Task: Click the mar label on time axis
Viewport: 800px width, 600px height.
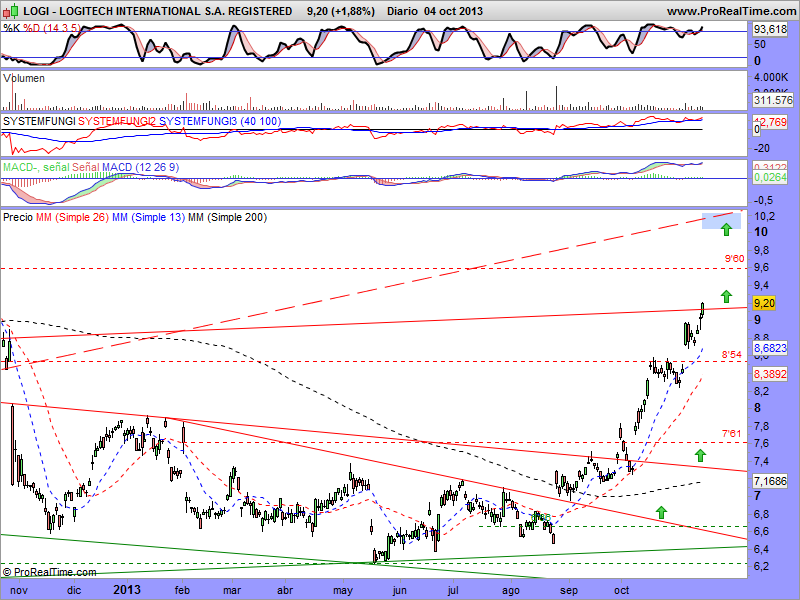Action: (233, 590)
